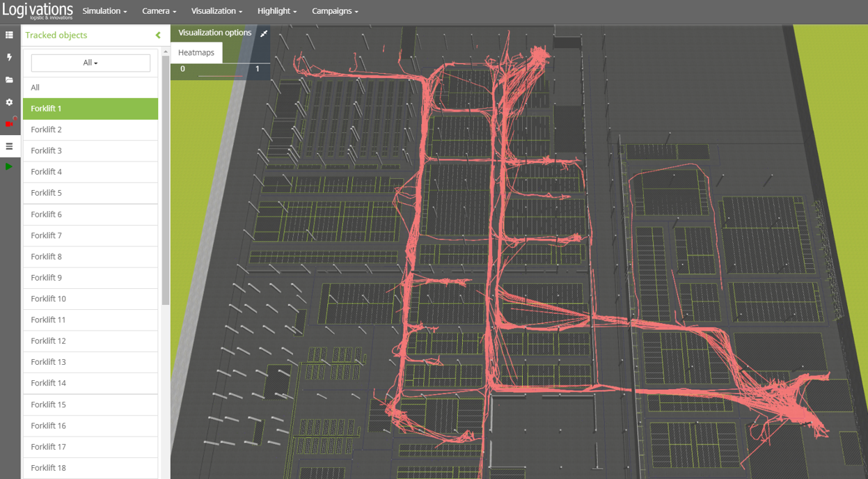
Task: Open the Simulation menu
Action: pos(104,11)
